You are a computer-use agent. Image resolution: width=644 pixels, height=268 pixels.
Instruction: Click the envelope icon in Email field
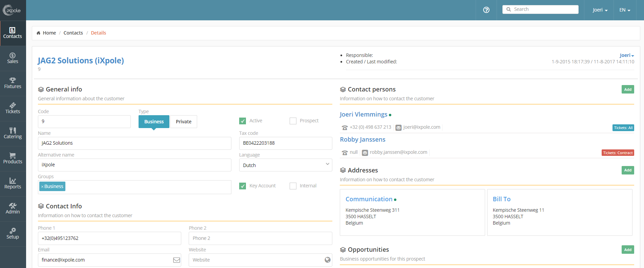click(x=176, y=260)
